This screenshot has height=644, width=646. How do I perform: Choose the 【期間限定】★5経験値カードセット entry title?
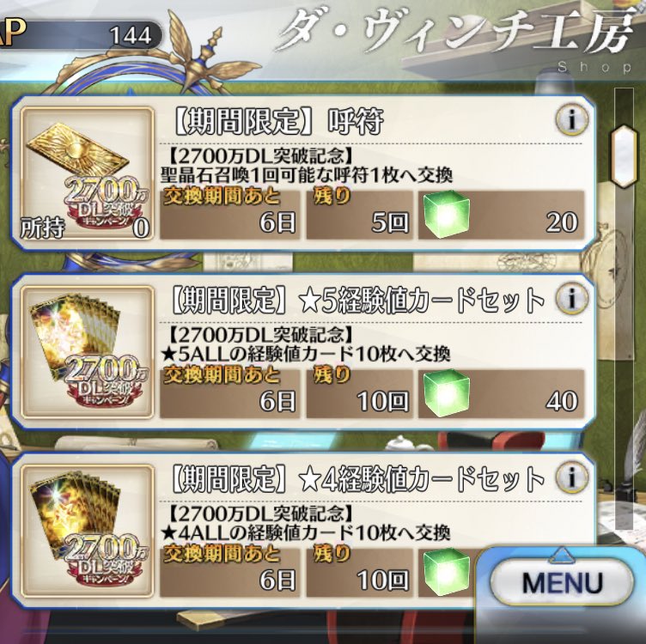tap(357, 301)
